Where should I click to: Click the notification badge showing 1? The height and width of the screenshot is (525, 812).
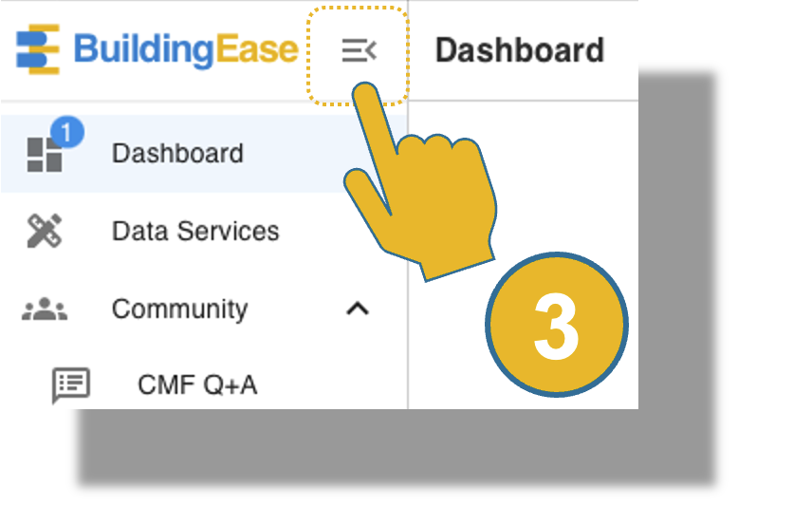(x=67, y=132)
